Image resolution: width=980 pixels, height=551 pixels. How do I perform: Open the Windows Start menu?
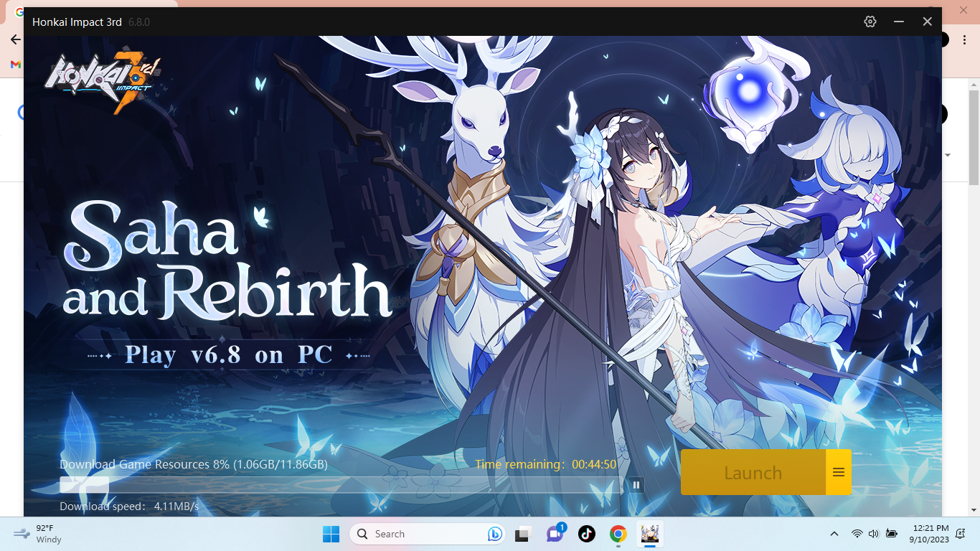coord(331,534)
